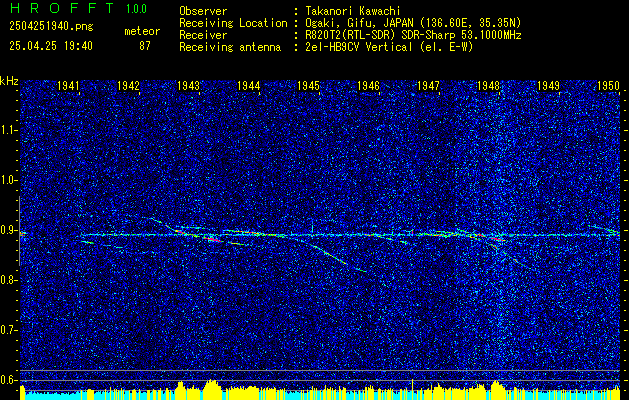Click the 1941 time axis marker
This screenshot has width=629, height=400.
point(68,85)
